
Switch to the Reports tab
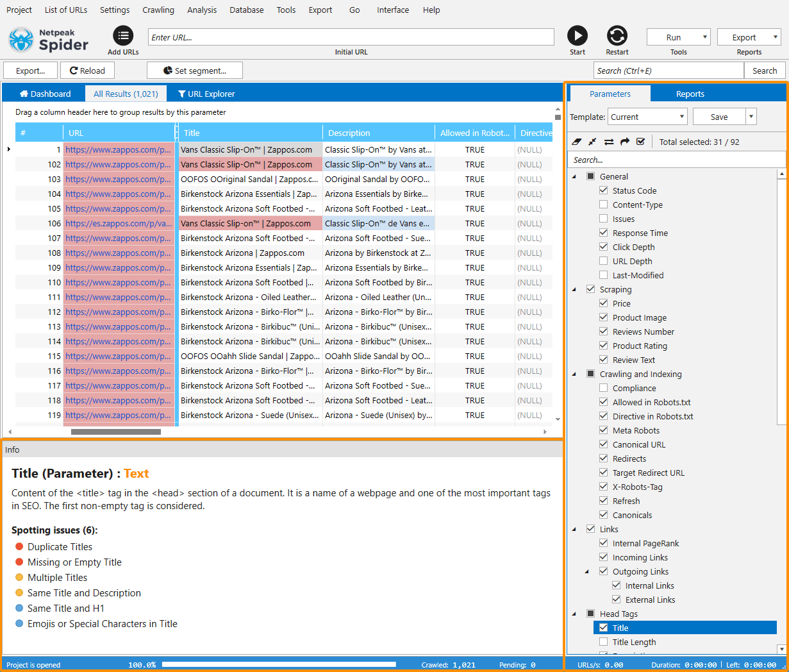pyautogui.click(x=690, y=94)
